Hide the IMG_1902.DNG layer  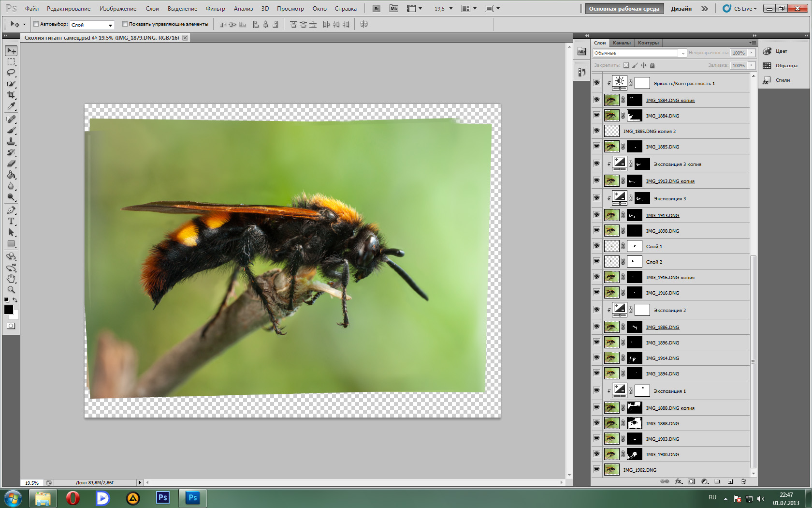tap(596, 469)
